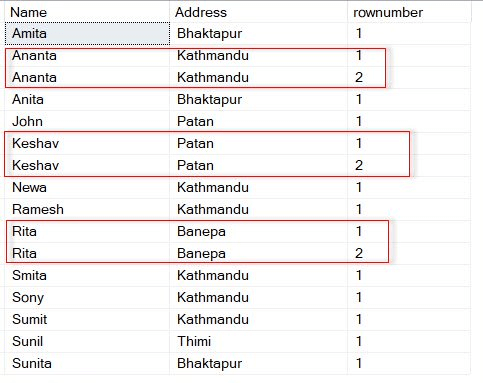Click Bhaktapur address in Sunita's row

pyautogui.click(x=258, y=363)
